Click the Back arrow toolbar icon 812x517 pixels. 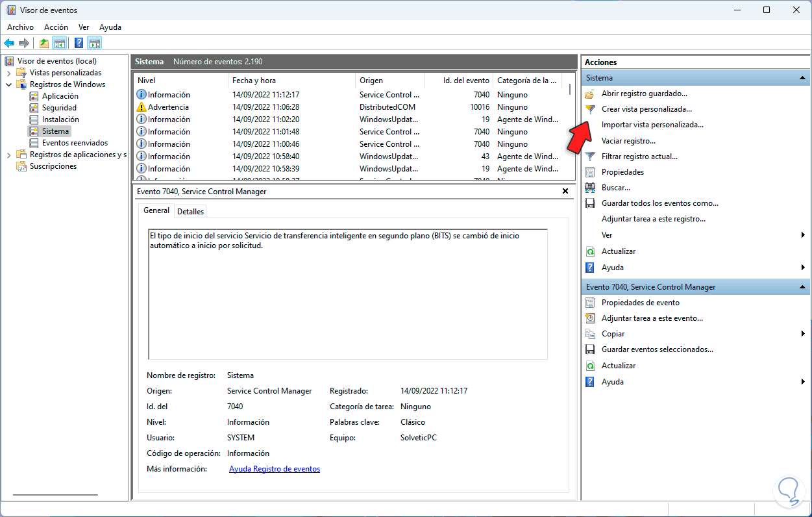[x=9, y=44]
